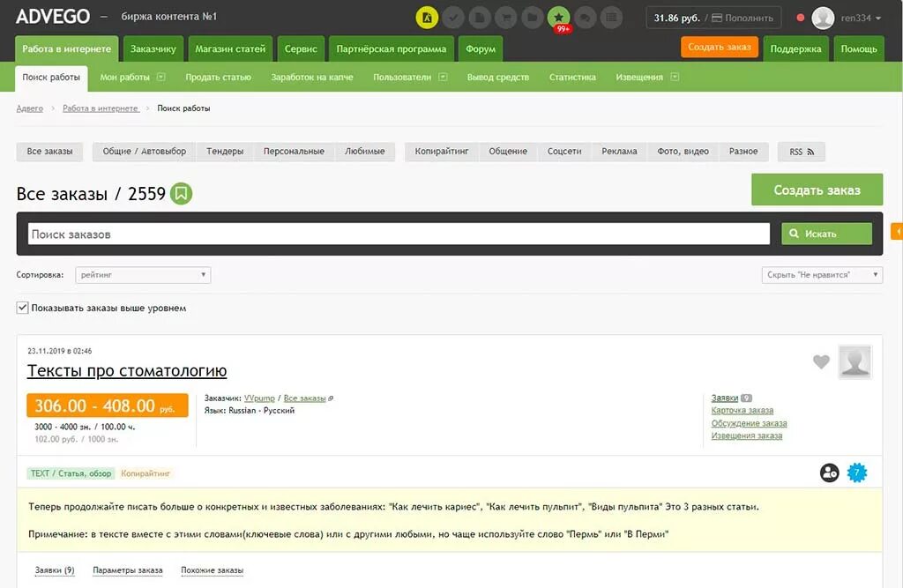
Task: Open the ren334 account dropdown
Action: 861,18
